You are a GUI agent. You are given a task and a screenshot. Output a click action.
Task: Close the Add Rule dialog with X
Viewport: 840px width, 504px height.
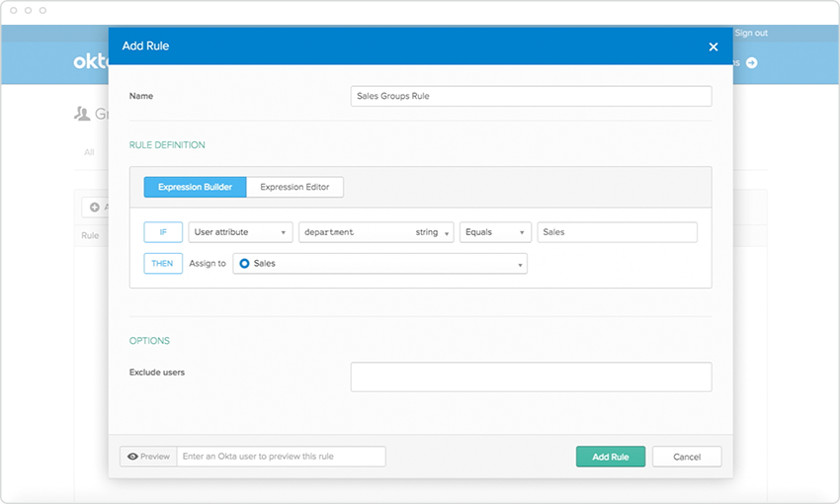tap(714, 46)
